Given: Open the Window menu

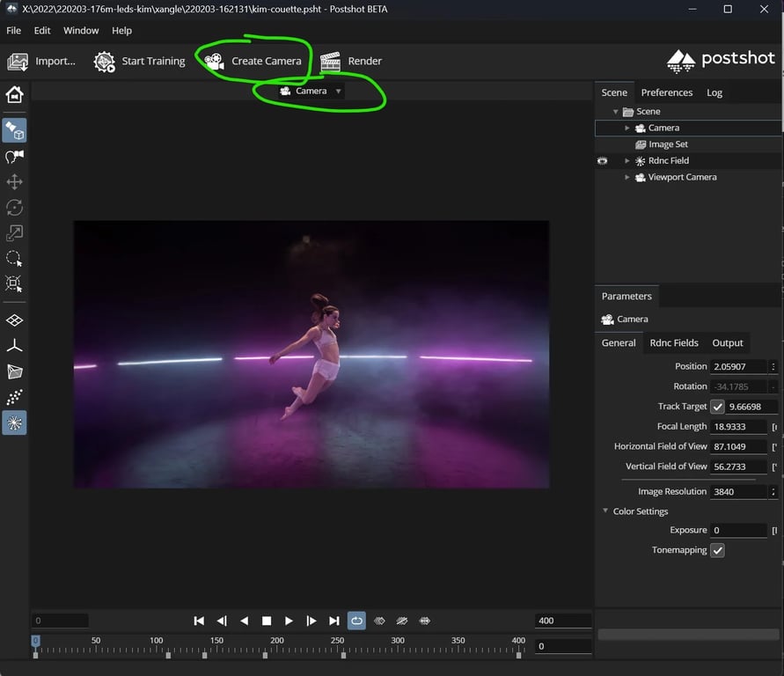Looking at the screenshot, I should pyautogui.click(x=81, y=30).
